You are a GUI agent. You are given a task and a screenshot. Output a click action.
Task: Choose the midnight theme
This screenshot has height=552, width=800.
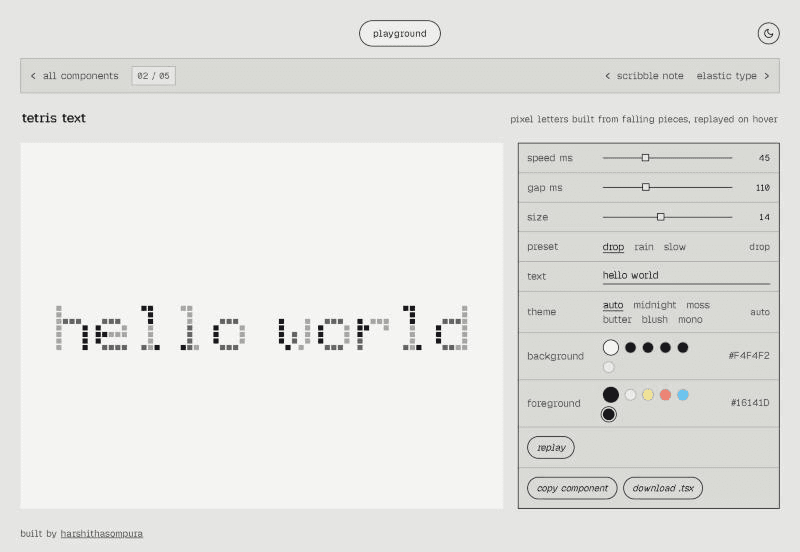coord(655,305)
